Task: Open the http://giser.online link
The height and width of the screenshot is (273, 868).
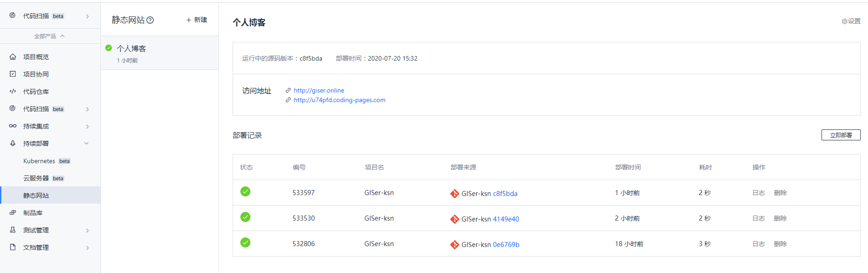Action: 319,91
